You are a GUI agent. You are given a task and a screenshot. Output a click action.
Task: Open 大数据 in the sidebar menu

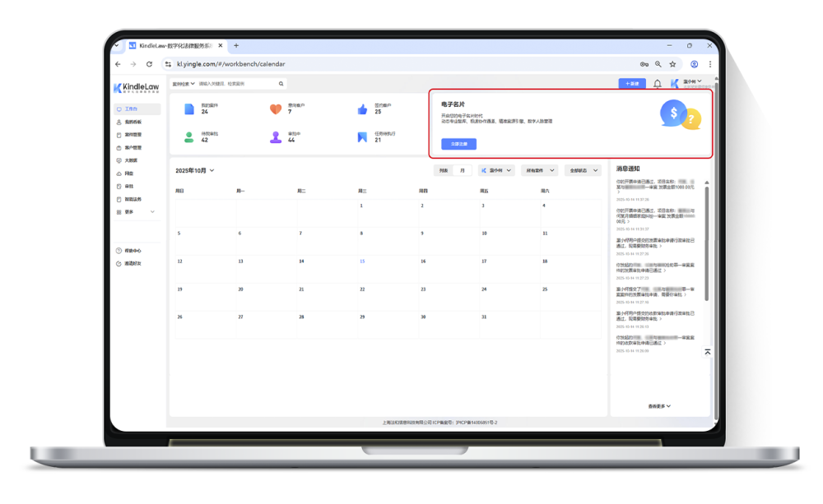point(131,160)
